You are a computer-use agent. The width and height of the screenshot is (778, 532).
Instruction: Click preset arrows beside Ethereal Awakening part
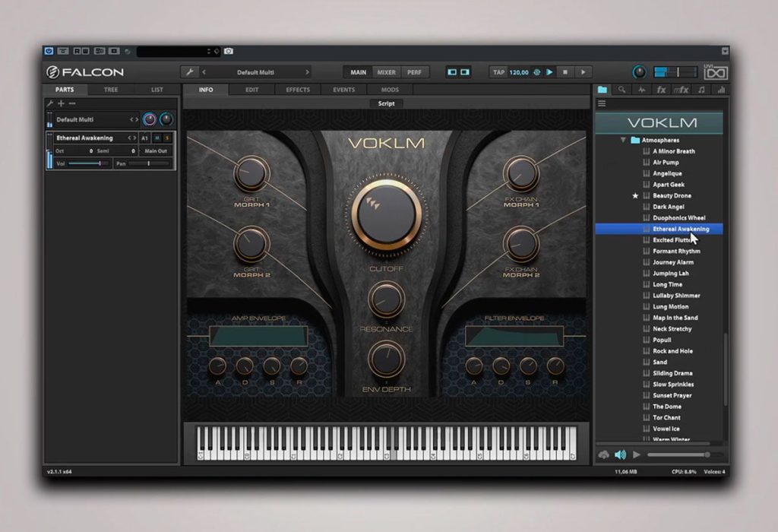point(131,138)
